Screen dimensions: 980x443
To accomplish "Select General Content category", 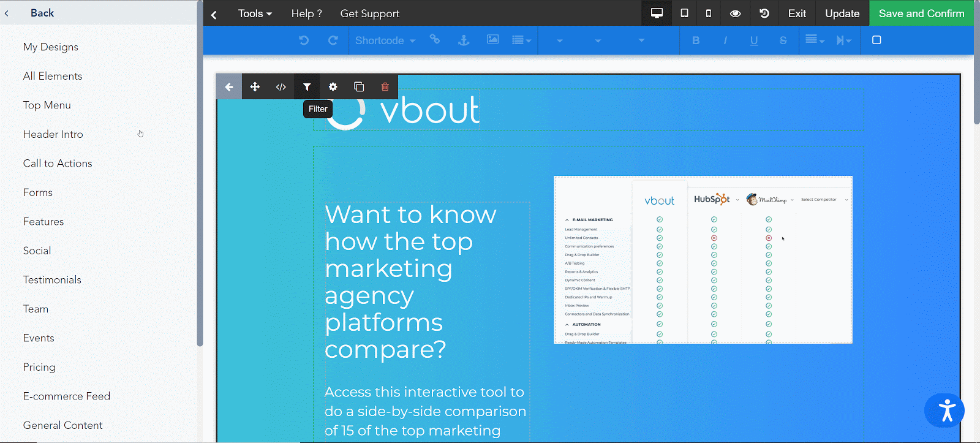I will pyautogui.click(x=63, y=425).
